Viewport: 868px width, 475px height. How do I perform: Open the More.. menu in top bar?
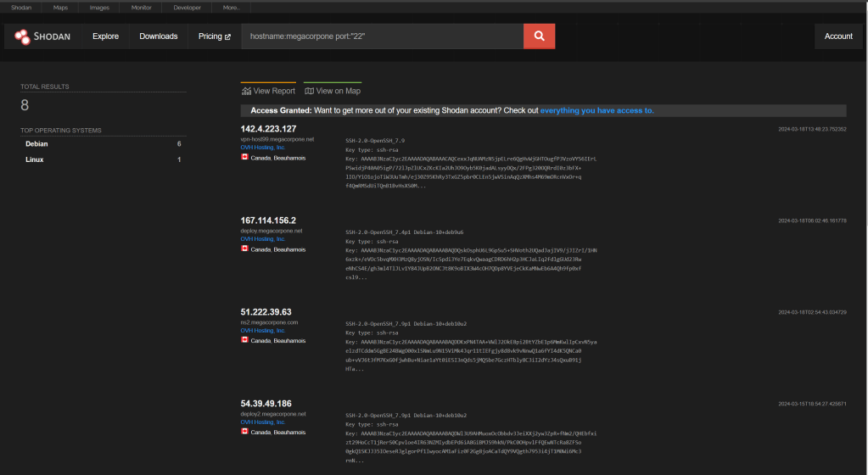click(231, 7)
